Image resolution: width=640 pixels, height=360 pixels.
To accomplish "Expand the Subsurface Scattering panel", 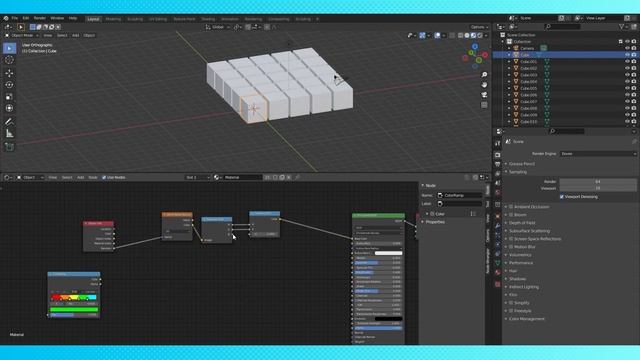I will tap(529, 231).
